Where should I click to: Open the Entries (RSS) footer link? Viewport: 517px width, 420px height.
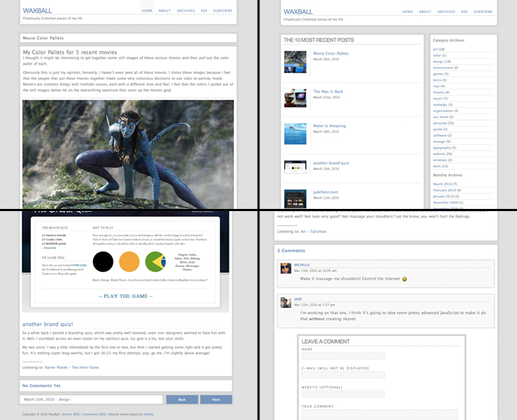click(x=71, y=414)
